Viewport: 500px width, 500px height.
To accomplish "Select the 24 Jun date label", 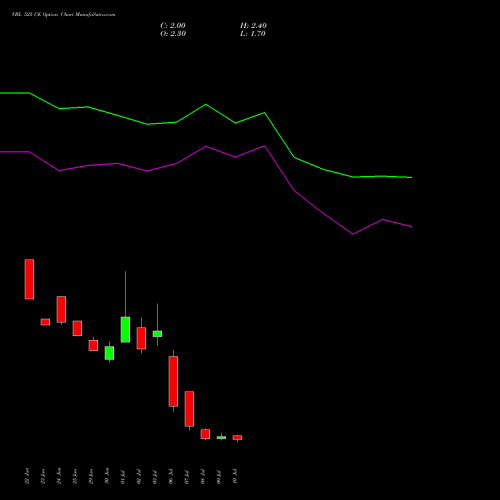I will (59, 476).
